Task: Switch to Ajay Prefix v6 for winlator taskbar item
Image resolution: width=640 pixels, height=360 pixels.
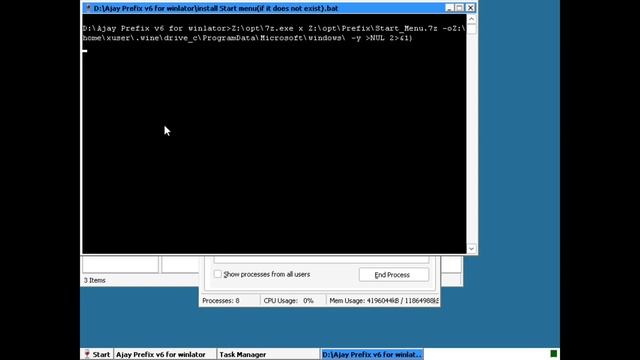Action: coord(165,354)
